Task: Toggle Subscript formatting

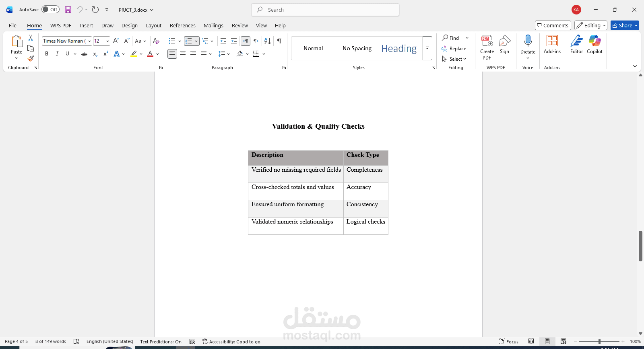Action: (95, 54)
